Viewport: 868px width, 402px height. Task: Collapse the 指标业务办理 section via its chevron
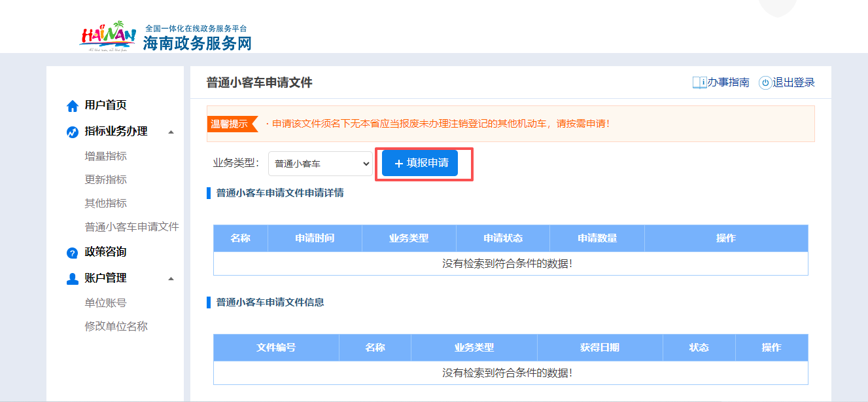(171, 130)
